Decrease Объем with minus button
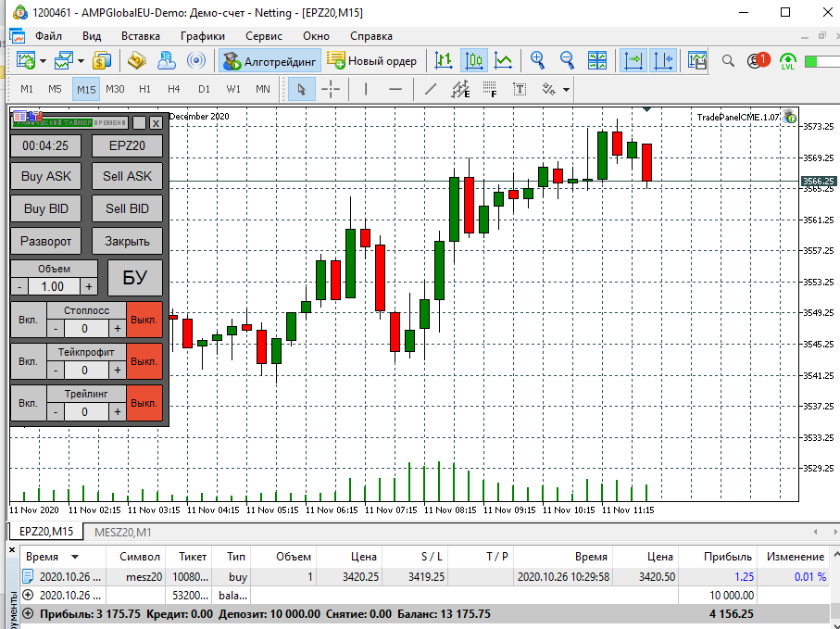The image size is (840, 629). pyautogui.click(x=19, y=286)
